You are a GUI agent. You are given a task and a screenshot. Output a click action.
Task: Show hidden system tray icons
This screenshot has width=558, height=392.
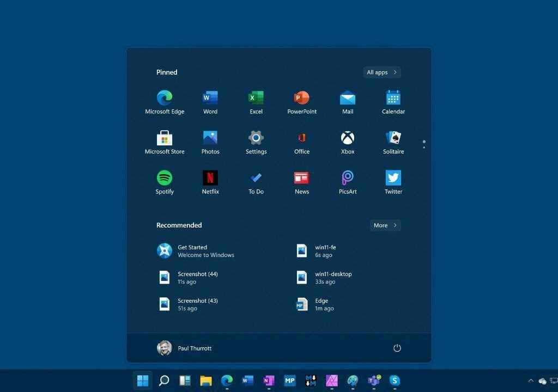(531, 381)
